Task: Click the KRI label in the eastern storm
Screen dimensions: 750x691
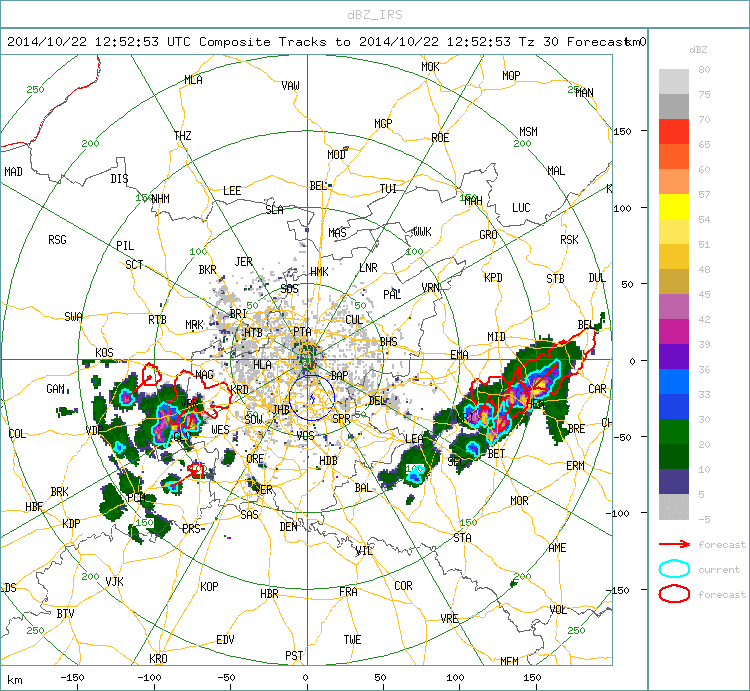Action: (465, 418)
